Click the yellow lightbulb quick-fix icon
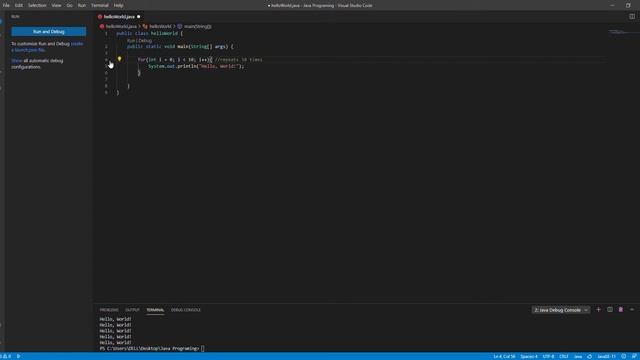640x360 pixels. pyautogui.click(x=120, y=59)
